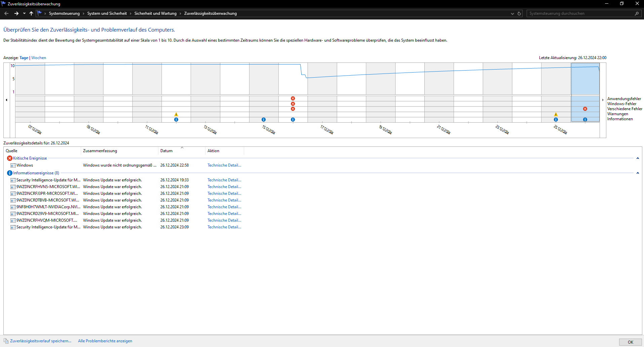Click the flag icon in the address bar
Image resolution: width=644 pixels, height=347 pixels.
click(39, 13)
